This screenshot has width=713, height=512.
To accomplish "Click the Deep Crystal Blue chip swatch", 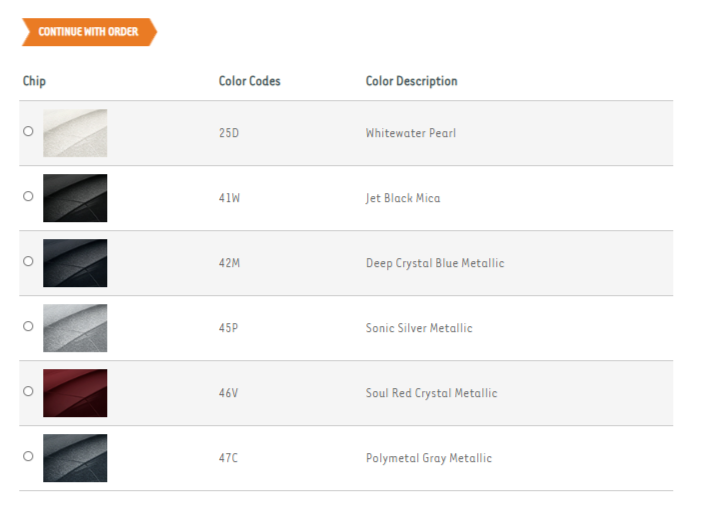I will (75, 263).
